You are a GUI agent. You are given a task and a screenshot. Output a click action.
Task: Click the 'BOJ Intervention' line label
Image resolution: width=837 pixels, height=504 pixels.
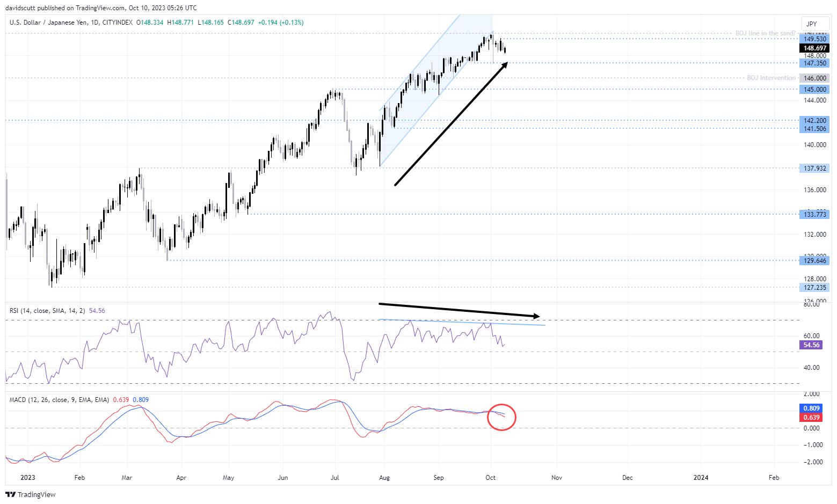(771, 78)
